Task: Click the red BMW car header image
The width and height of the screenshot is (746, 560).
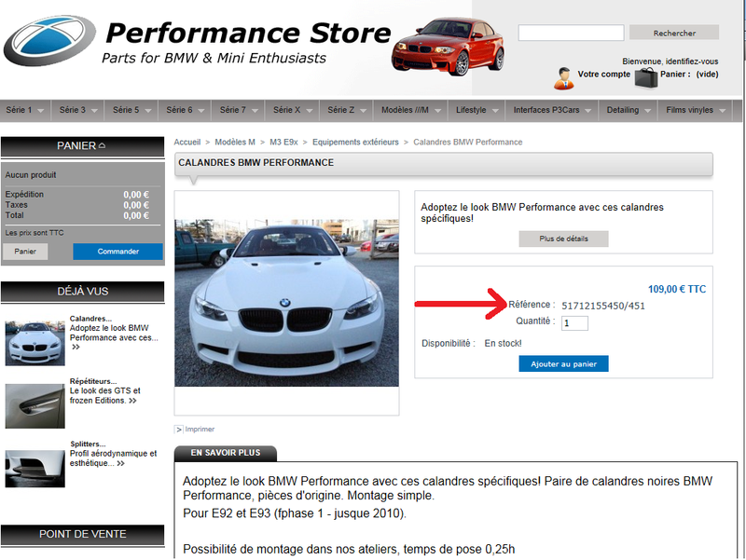Action: point(449,47)
